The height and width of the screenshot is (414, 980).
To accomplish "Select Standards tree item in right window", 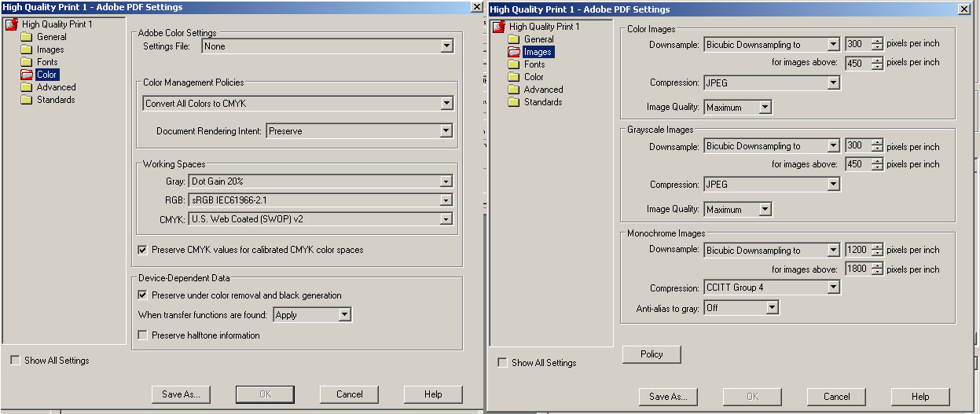I will coord(543,102).
